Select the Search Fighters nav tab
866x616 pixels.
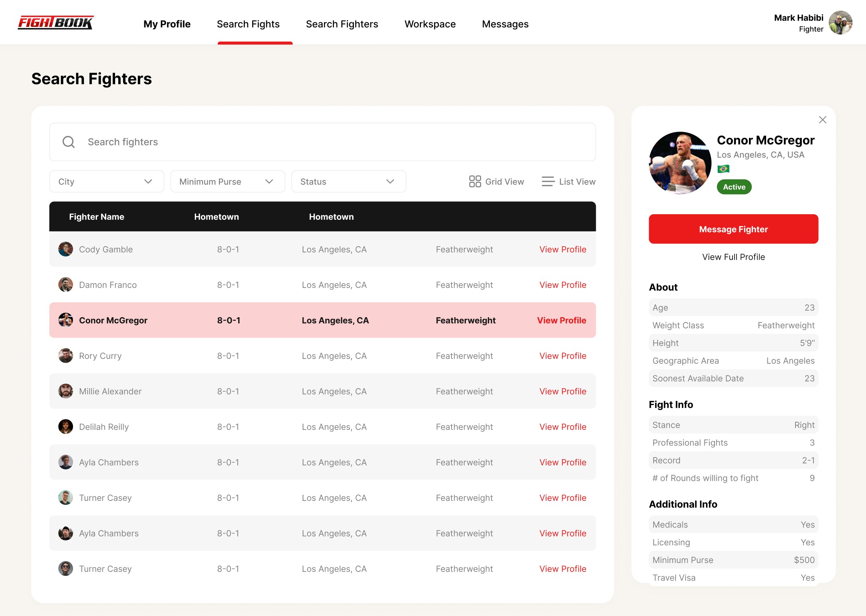tap(342, 24)
